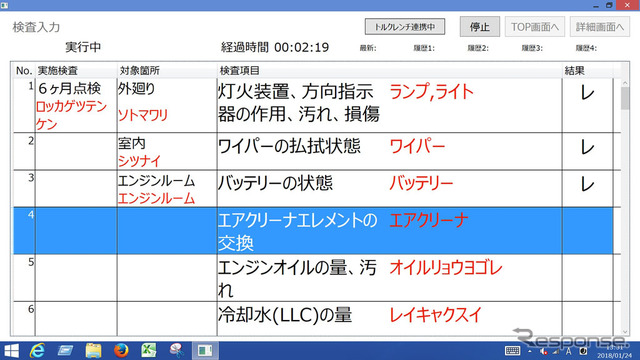The height and width of the screenshot is (360, 640).
Task: Click the red エアクリーナ text
Action: [429, 220]
